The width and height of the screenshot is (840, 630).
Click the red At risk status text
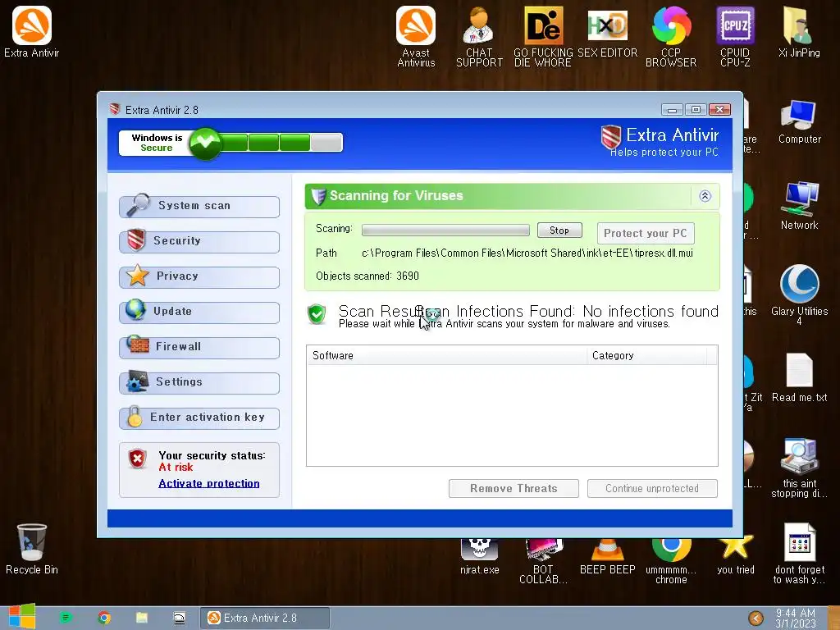(x=176, y=468)
